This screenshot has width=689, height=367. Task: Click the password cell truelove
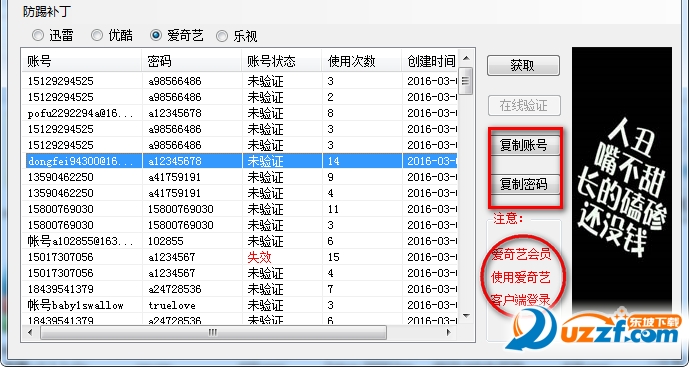(172, 305)
